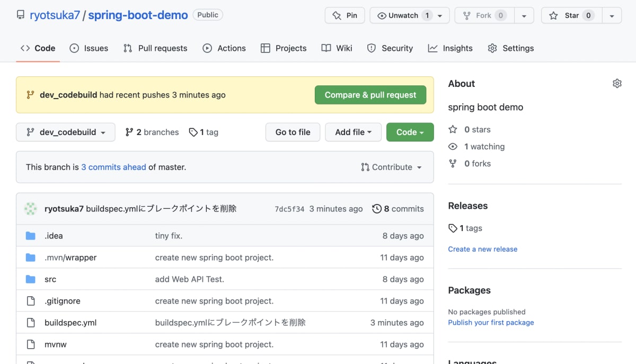Click the tag icon beside '1 tag'

pos(193,132)
